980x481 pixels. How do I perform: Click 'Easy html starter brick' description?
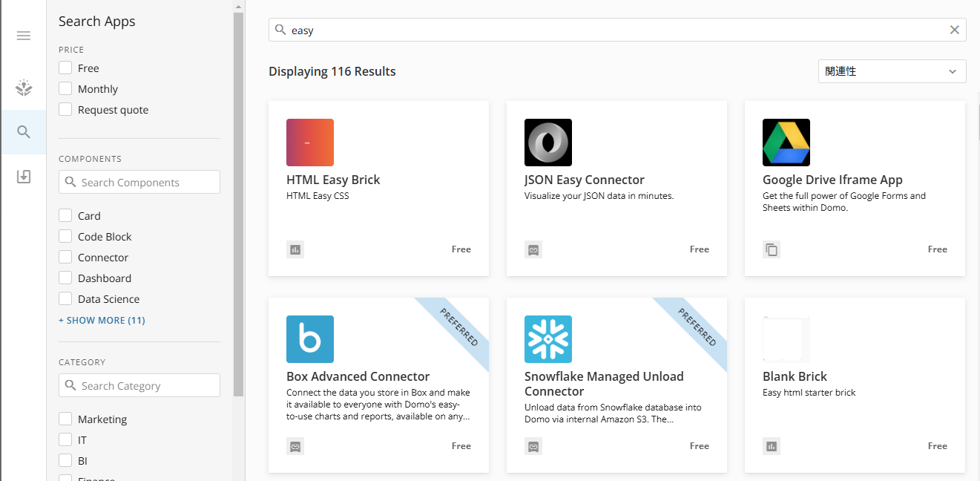click(809, 393)
